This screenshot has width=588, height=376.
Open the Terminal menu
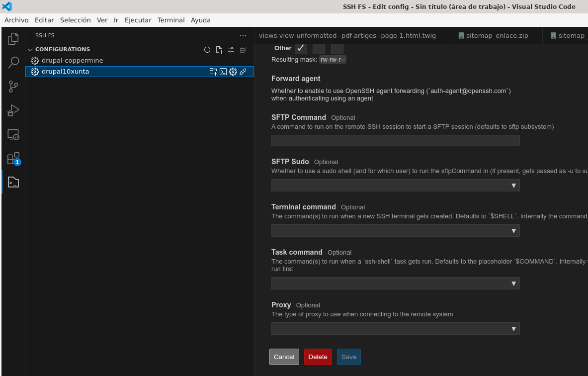coord(171,20)
